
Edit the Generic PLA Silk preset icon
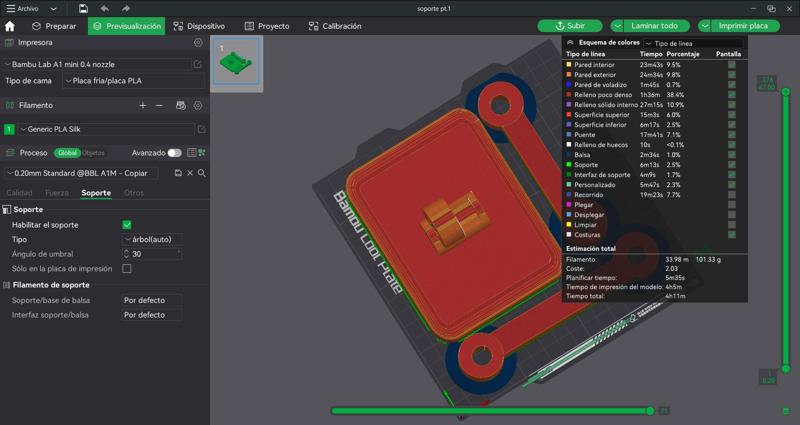tap(202, 129)
